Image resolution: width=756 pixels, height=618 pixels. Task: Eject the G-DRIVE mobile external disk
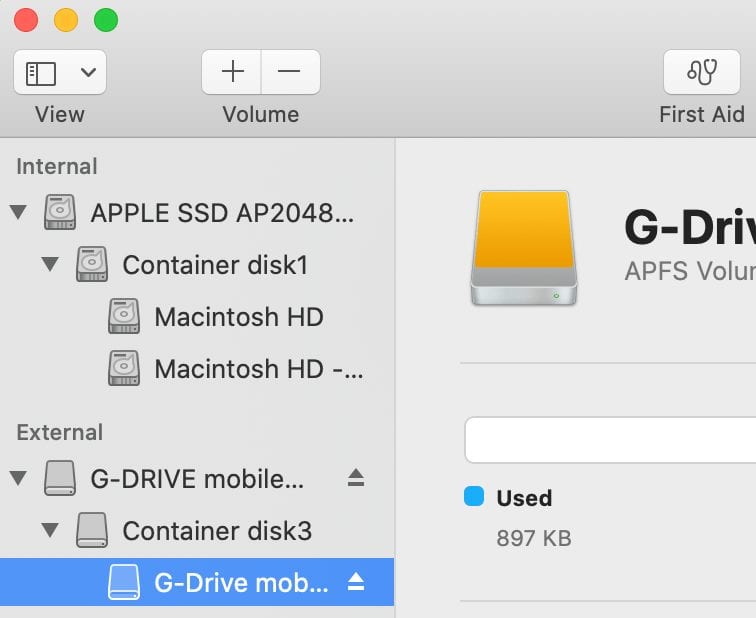coord(356,478)
